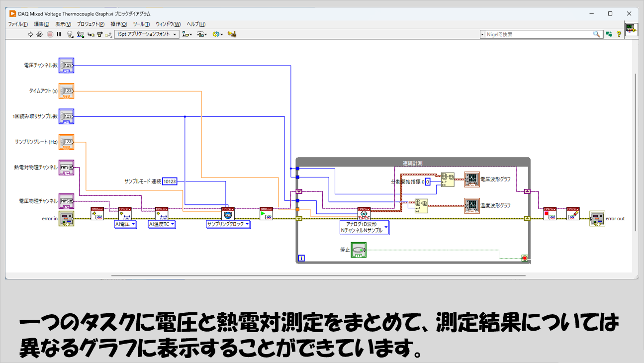This screenshot has height=363, width=644.
Task: Open the ヘルプ(H) menu
Action: 196,24
